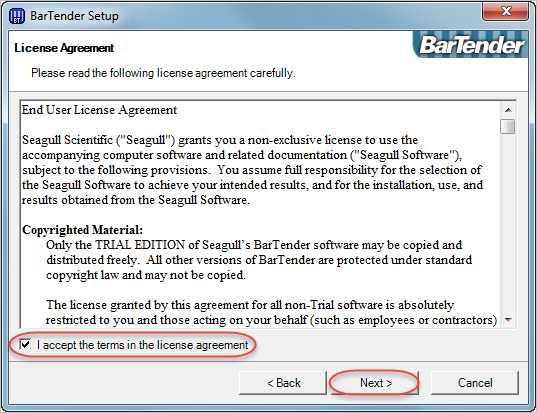Cancel the BarTender installation
Image resolution: width=537 pixels, height=413 pixels.
click(475, 383)
